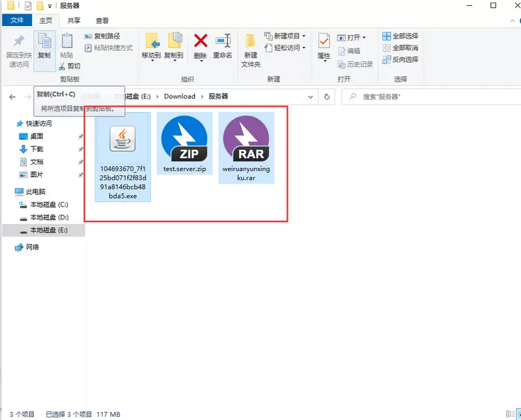Open Local Disk (C:) in sidebar
521x420 pixels.
(44, 204)
